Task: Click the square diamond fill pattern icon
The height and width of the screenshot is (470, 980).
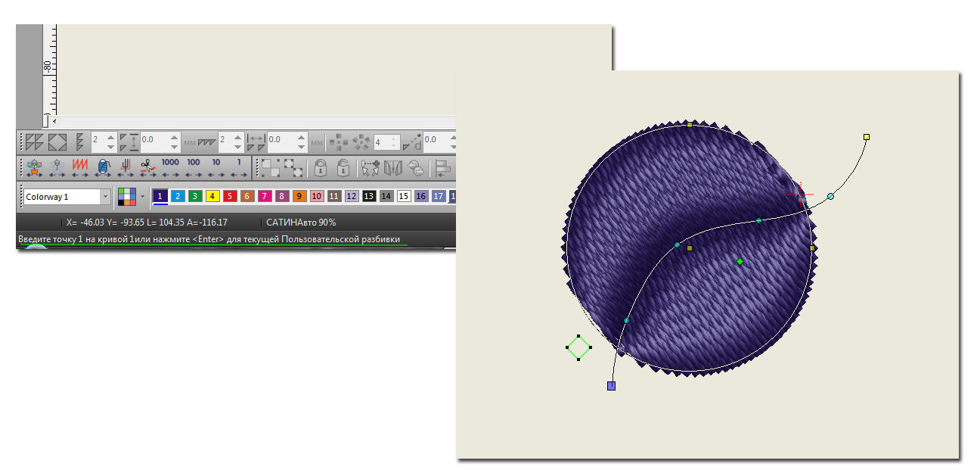Action: 57,142
